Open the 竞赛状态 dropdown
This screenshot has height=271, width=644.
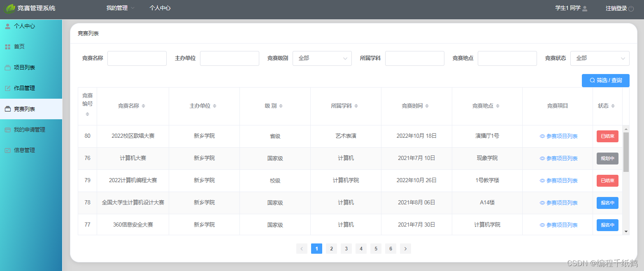click(x=600, y=58)
